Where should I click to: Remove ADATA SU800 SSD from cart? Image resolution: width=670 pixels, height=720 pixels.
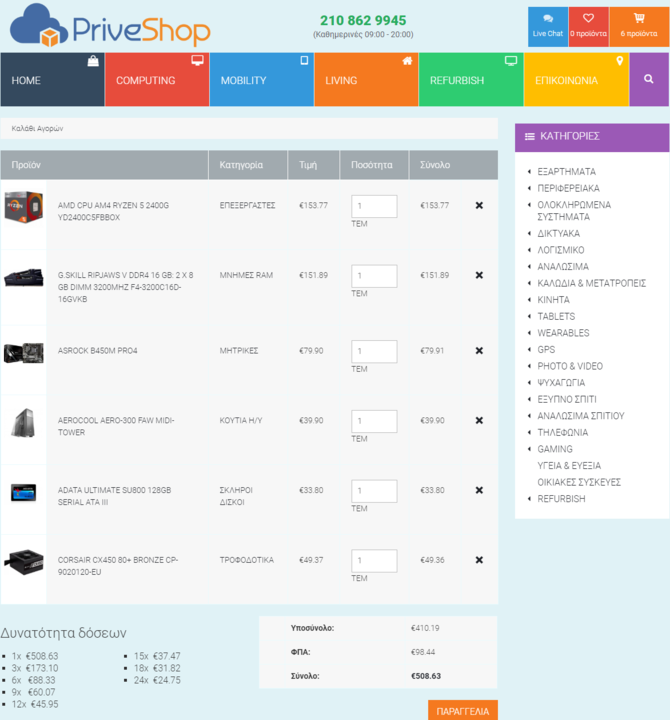(479, 490)
